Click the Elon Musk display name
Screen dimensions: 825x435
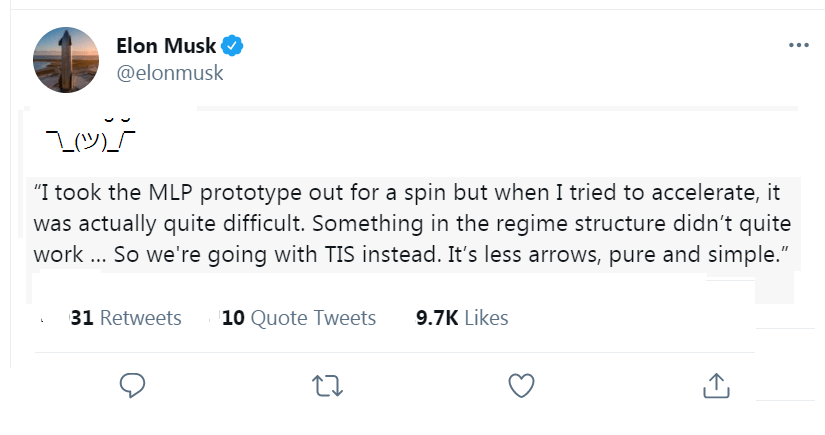point(167,45)
